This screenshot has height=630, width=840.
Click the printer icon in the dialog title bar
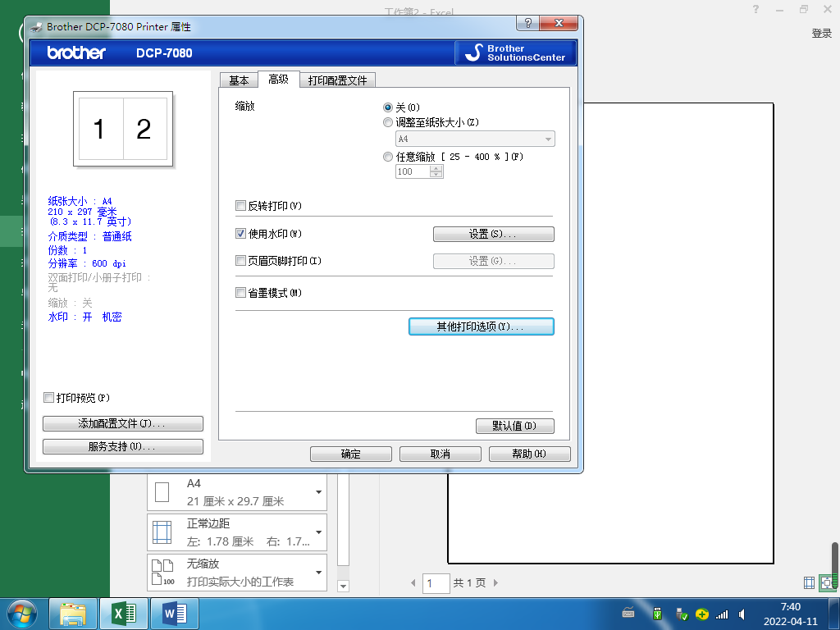pos(36,27)
